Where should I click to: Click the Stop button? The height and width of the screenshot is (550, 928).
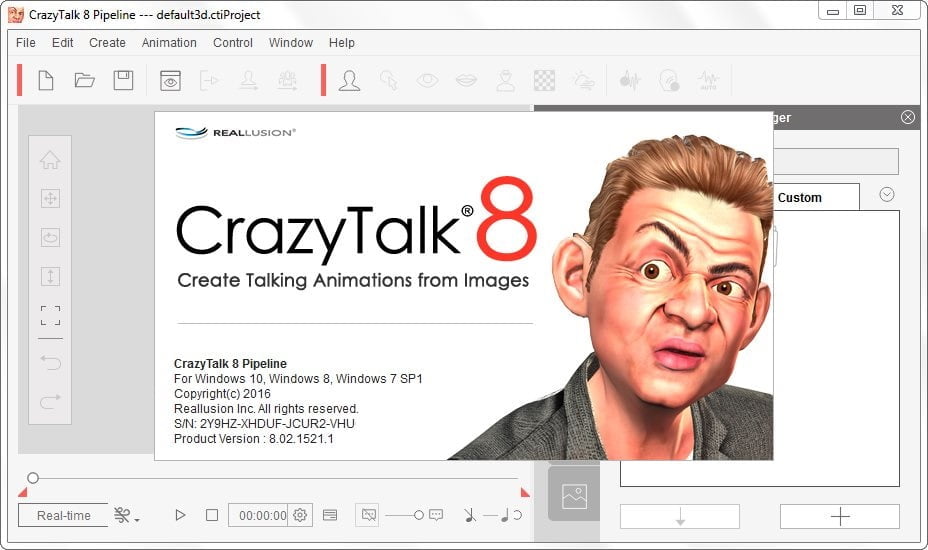click(212, 515)
